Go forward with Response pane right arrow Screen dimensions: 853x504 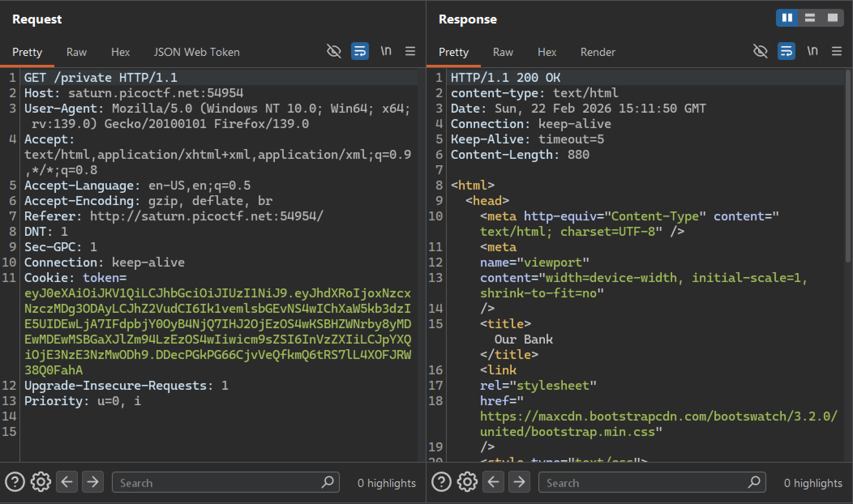point(519,482)
